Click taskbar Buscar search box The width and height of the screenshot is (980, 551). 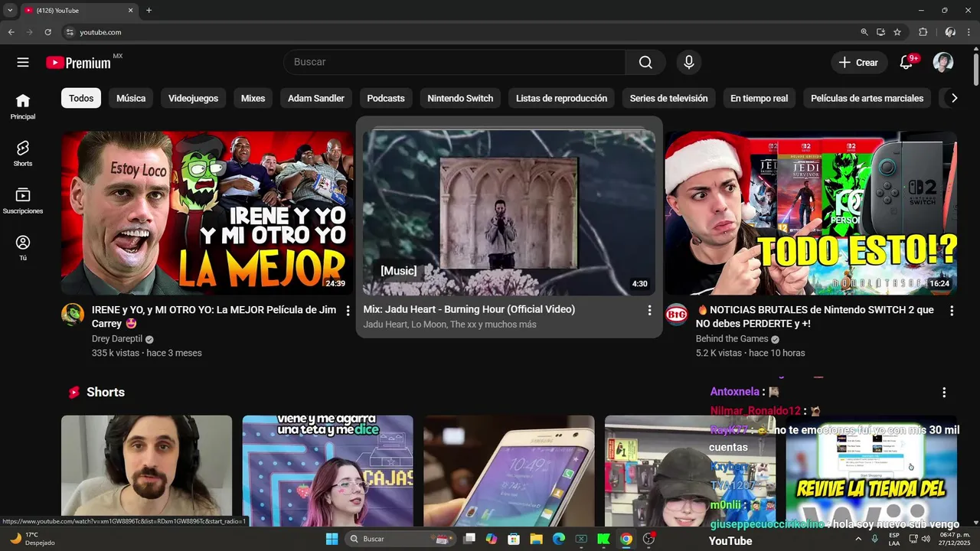pos(400,539)
